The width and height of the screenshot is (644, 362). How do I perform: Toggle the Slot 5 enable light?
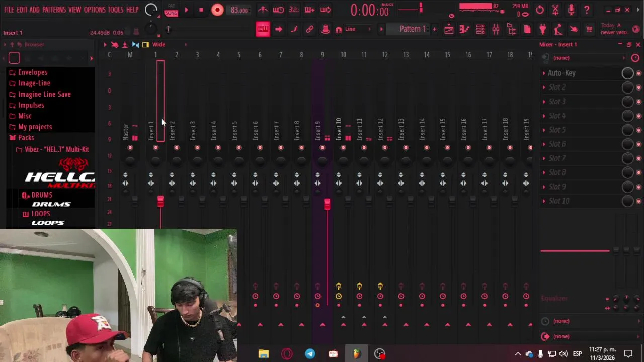[638, 130]
